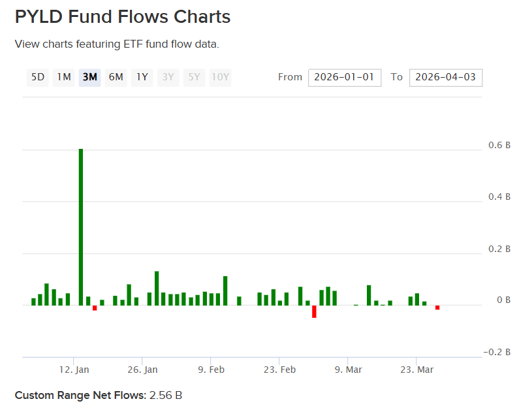Viewport: 532px width, 412px height.
Task: Select the 5D time range
Action: 38,78
